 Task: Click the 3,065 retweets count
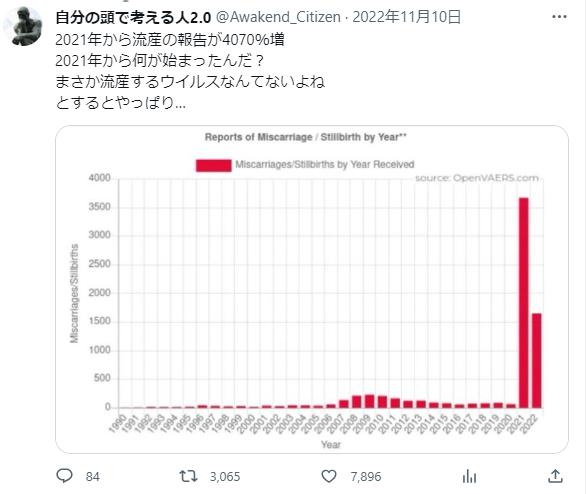(225, 477)
